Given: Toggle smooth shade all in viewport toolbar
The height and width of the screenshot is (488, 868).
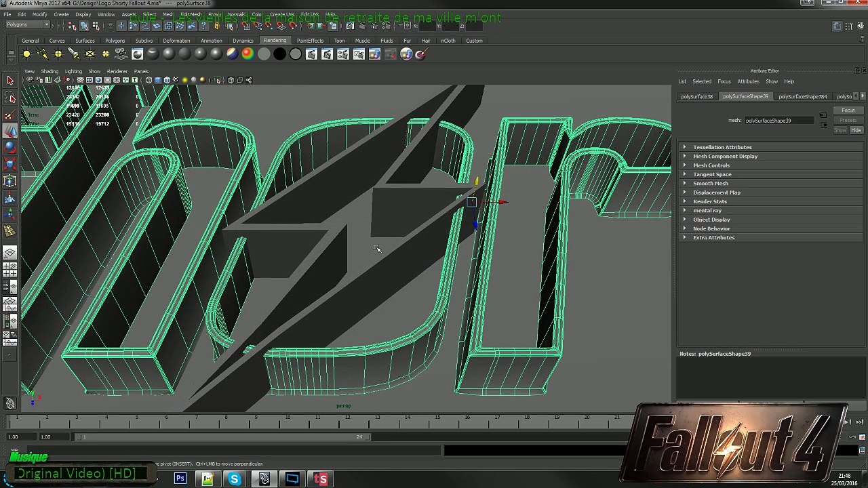Looking at the screenshot, I should click(157, 80).
